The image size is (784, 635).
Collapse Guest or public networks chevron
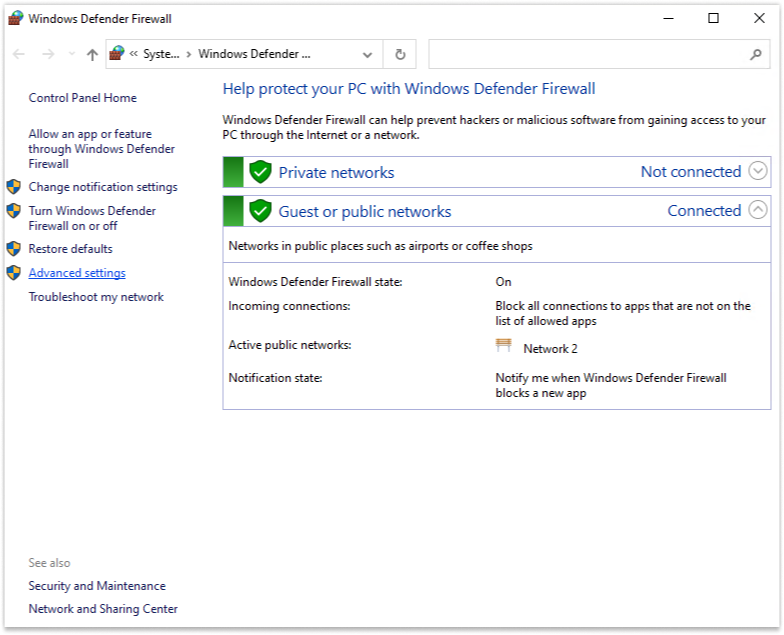pos(758,210)
